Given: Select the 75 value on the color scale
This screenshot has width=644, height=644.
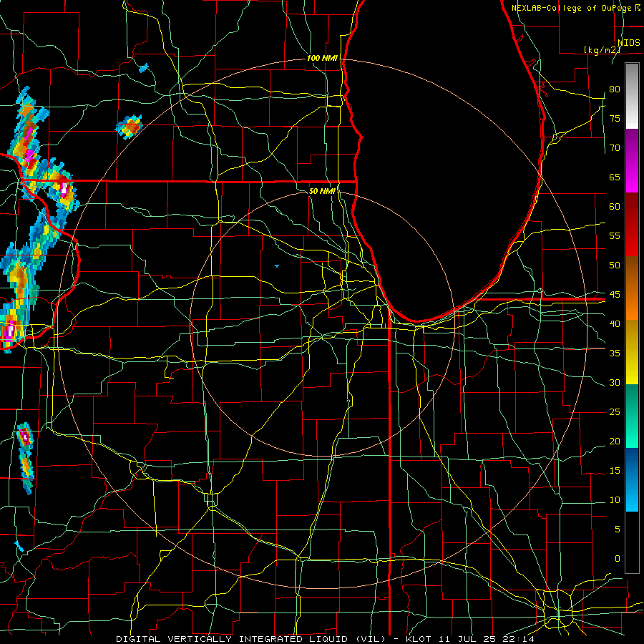Looking at the screenshot, I should point(615,118).
